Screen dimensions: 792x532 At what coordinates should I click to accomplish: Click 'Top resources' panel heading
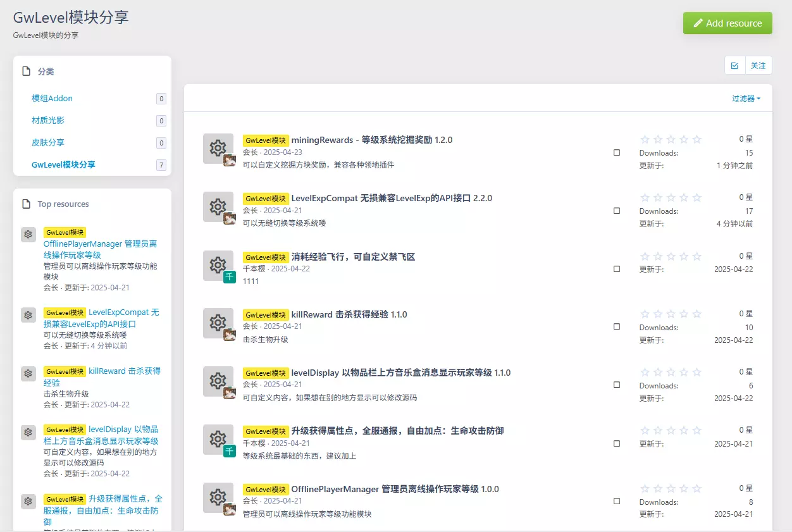63,204
